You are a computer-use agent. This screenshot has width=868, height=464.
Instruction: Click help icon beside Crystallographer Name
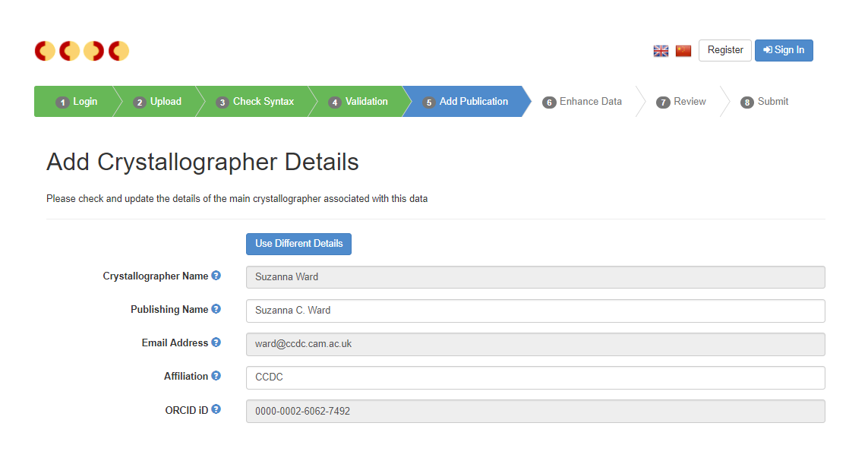[x=216, y=276]
